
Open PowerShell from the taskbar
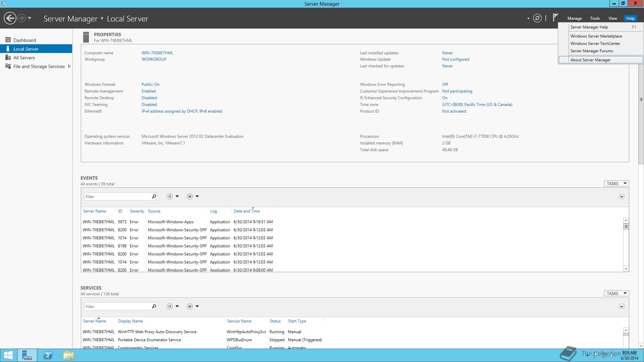coord(48,355)
